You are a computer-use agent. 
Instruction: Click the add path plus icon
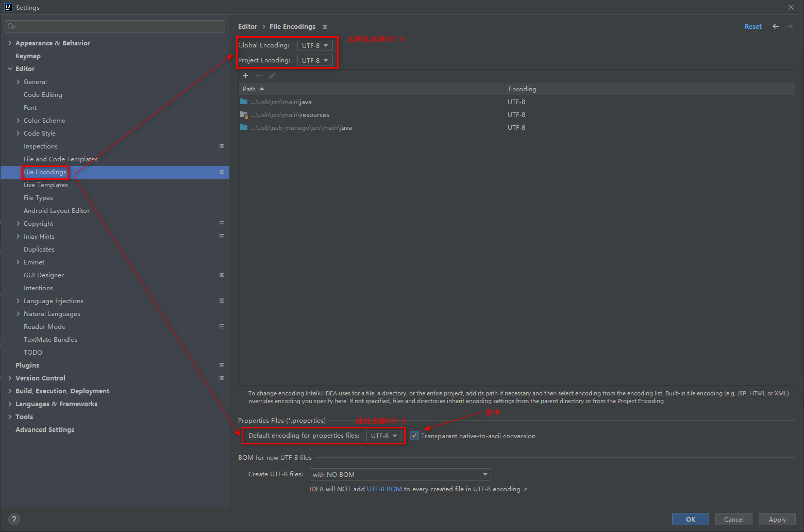coord(245,76)
